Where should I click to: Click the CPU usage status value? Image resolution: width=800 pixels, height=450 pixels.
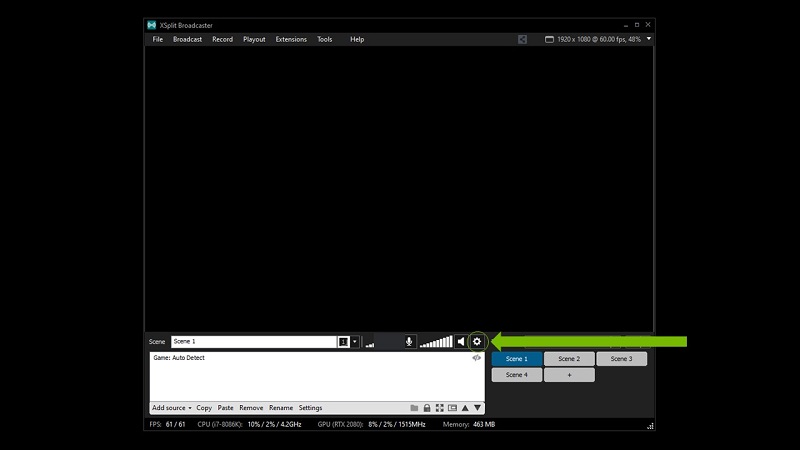coord(274,424)
